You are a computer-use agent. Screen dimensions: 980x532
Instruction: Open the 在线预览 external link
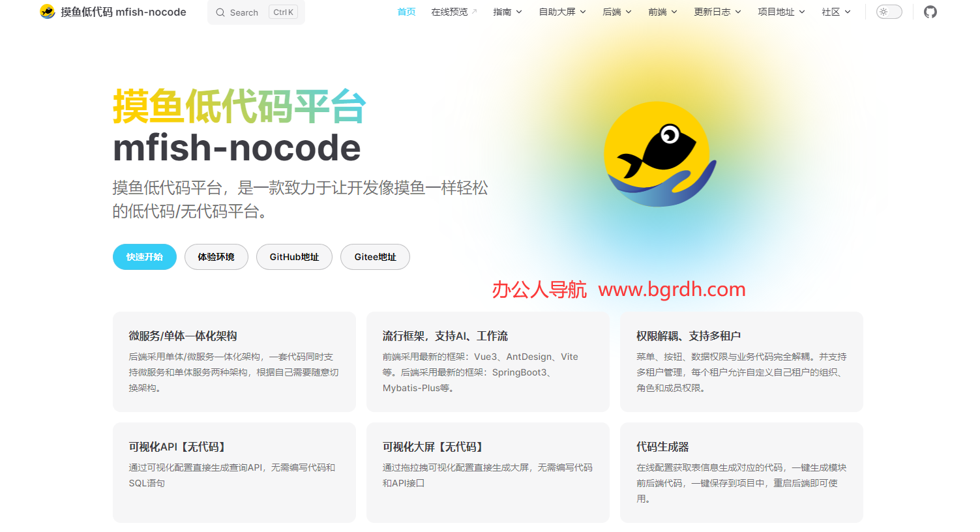454,12
